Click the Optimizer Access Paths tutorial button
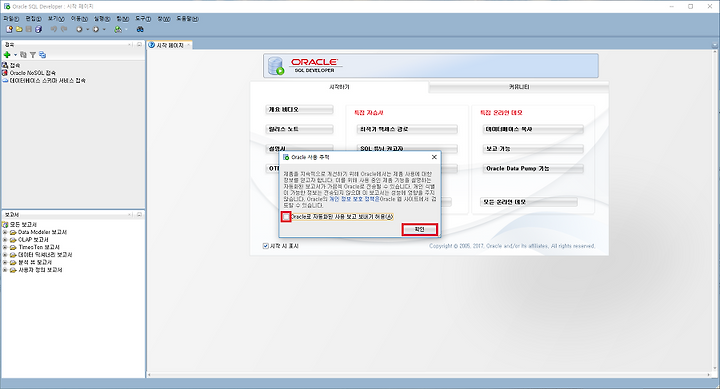The width and height of the screenshot is (720, 389). click(x=407, y=130)
